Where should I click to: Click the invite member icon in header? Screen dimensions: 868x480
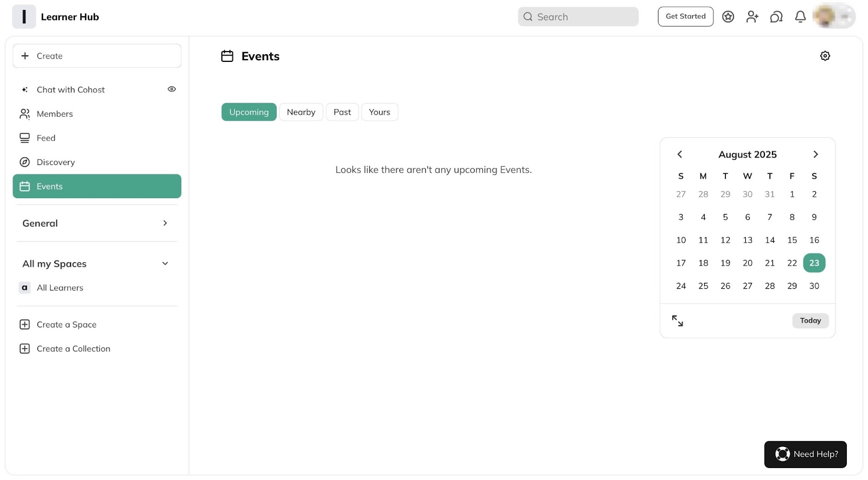pyautogui.click(x=752, y=17)
